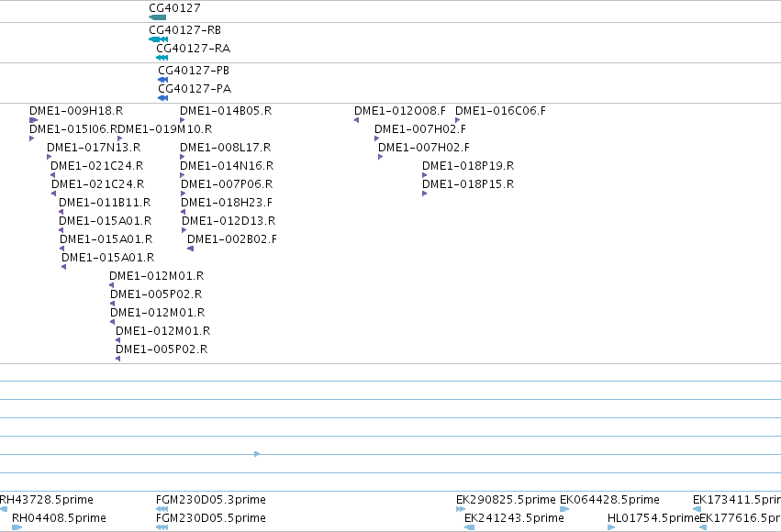This screenshot has height=532, width=781.
Task: Select the RH43728.5prime EST arrow glyph
Action: (x=4, y=509)
